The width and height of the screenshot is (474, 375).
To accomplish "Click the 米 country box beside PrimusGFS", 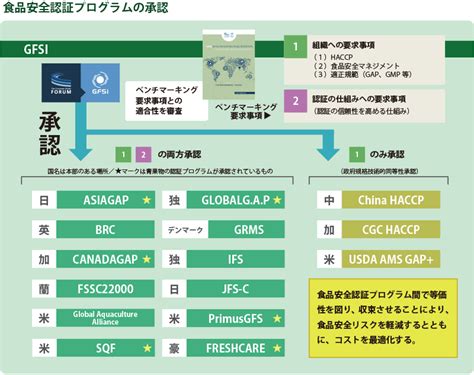I will click(174, 318).
